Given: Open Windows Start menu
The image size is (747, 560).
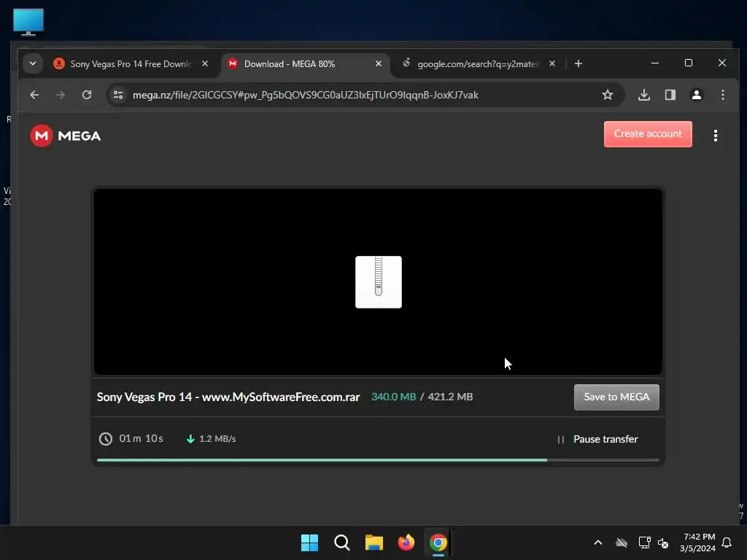Looking at the screenshot, I should [x=309, y=542].
